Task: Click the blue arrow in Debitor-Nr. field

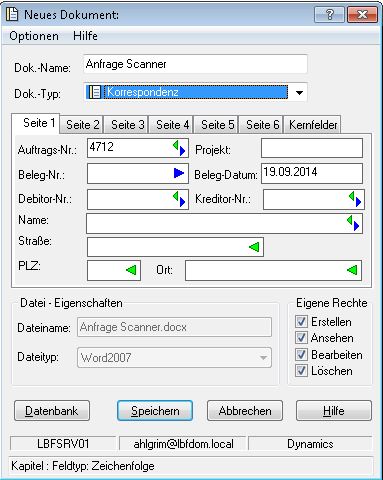Action: (x=182, y=202)
